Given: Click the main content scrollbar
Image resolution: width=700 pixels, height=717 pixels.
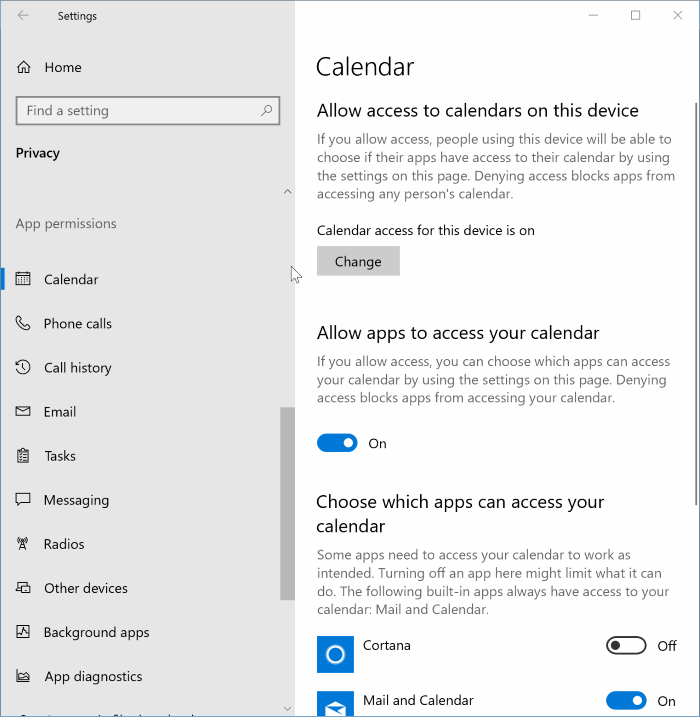Looking at the screenshot, I should (696, 304).
